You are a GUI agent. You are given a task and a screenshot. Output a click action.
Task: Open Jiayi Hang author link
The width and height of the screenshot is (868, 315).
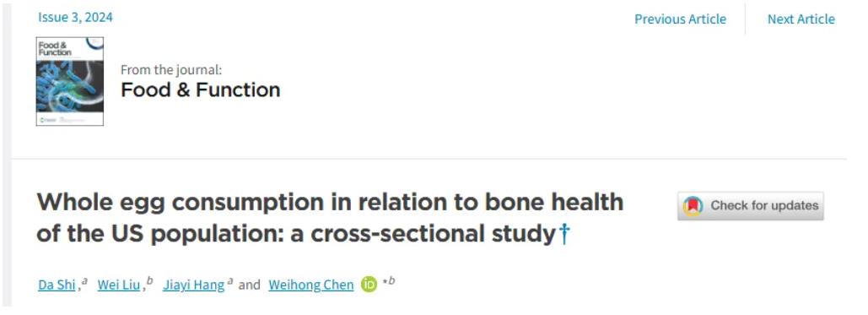[x=193, y=285]
